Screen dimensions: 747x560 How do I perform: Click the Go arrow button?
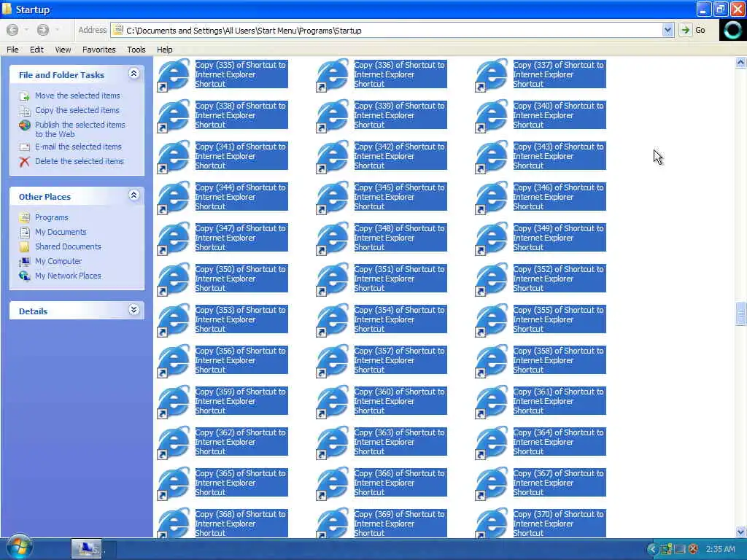[x=685, y=30]
